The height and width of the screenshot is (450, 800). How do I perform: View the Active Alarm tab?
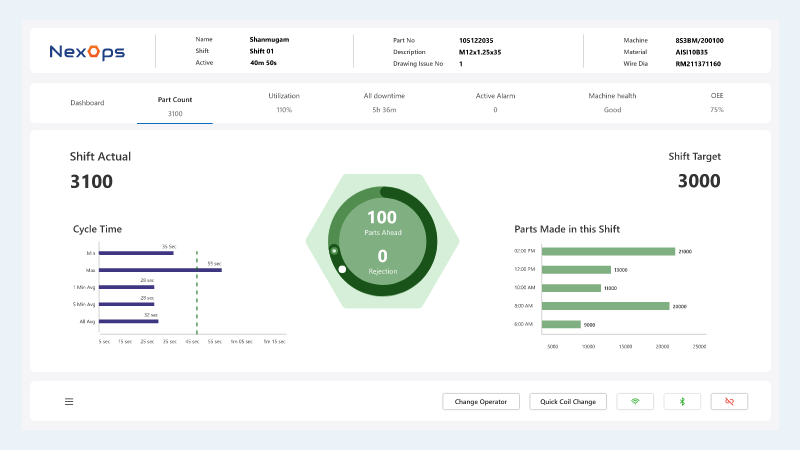[x=495, y=103]
